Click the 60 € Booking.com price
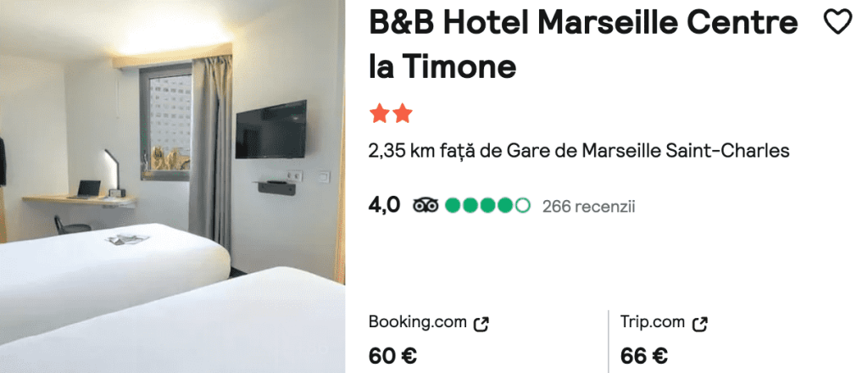 [x=393, y=356]
